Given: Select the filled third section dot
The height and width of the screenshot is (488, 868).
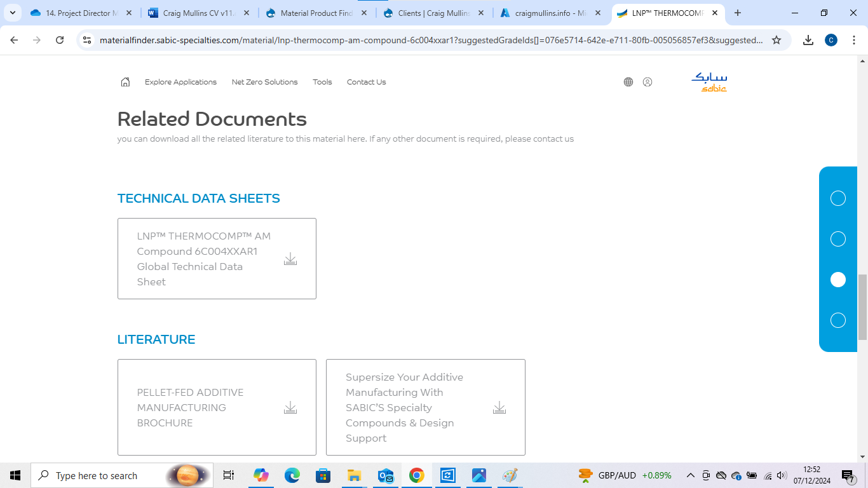Looking at the screenshot, I should tap(838, 280).
